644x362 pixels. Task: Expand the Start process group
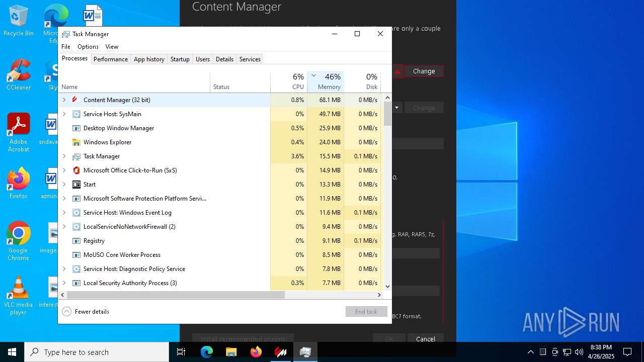[x=64, y=185]
